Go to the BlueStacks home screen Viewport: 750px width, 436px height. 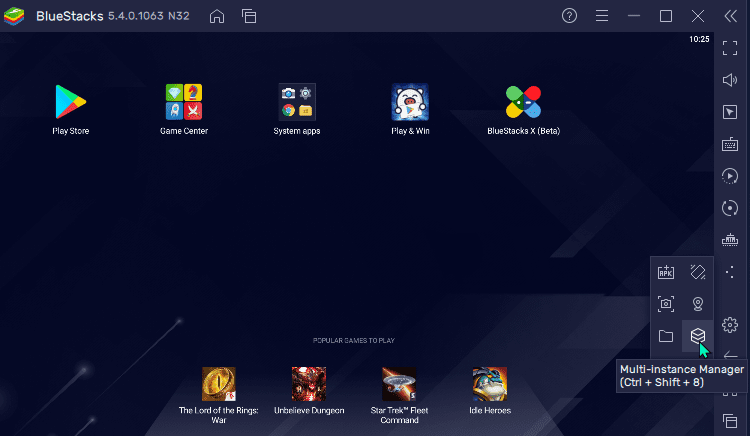click(217, 16)
